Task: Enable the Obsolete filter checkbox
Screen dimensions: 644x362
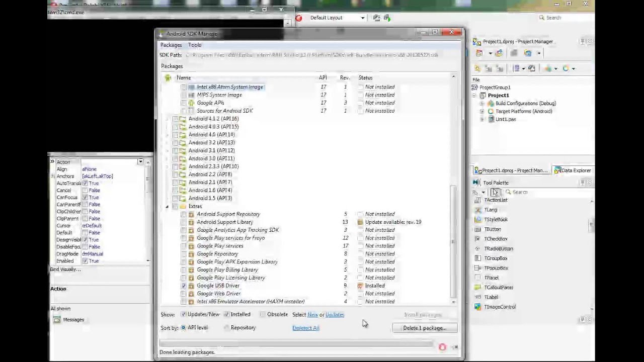Action: (263, 314)
